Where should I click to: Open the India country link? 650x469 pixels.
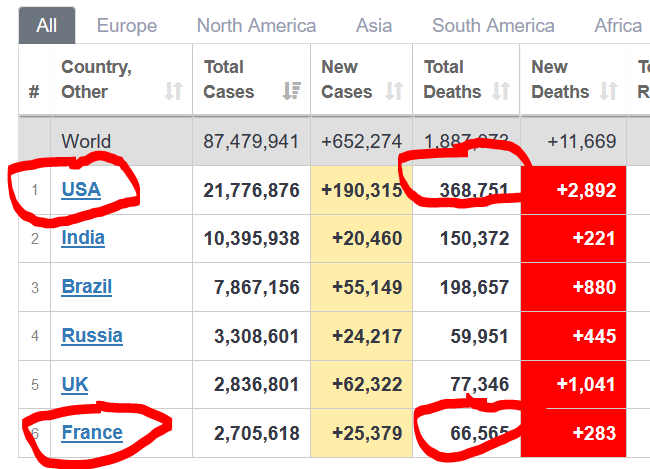[x=83, y=238]
